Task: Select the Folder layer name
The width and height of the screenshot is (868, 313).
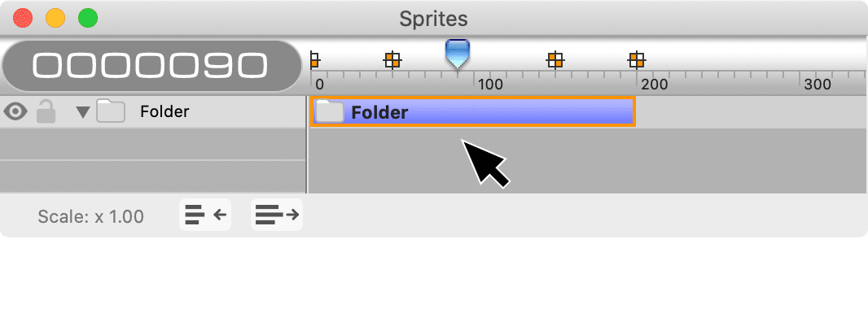Action: pos(164,111)
